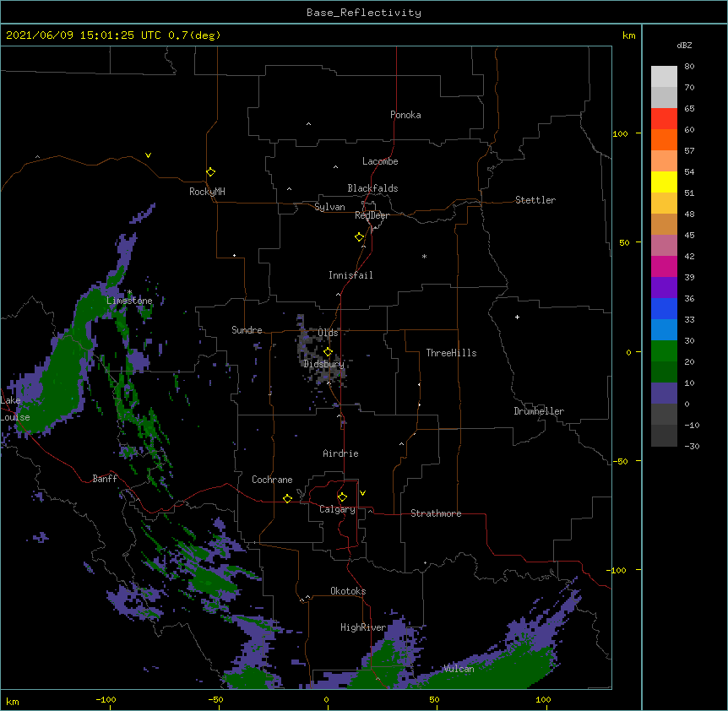Image resolution: width=728 pixels, height=711 pixels.
Task: Click the HighRiver town label
Action: pyautogui.click(x=363, y=627)
